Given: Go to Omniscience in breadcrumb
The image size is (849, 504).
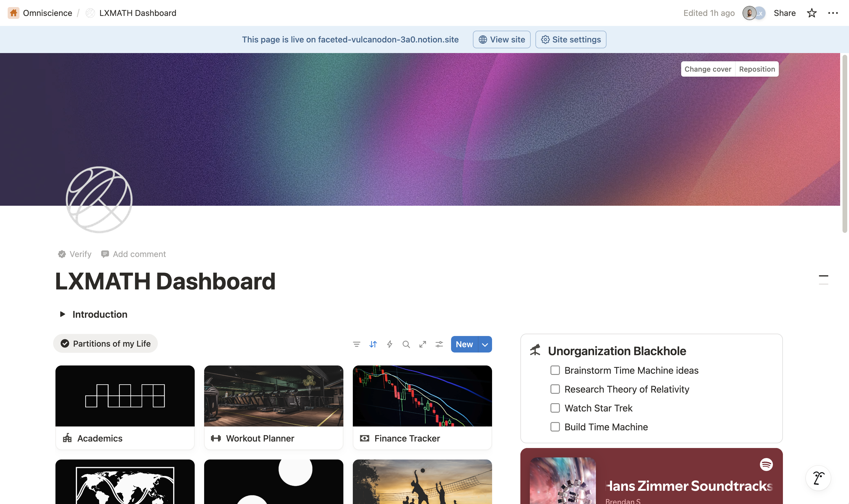Looking at the screenshot, I should tap(47, 13).
